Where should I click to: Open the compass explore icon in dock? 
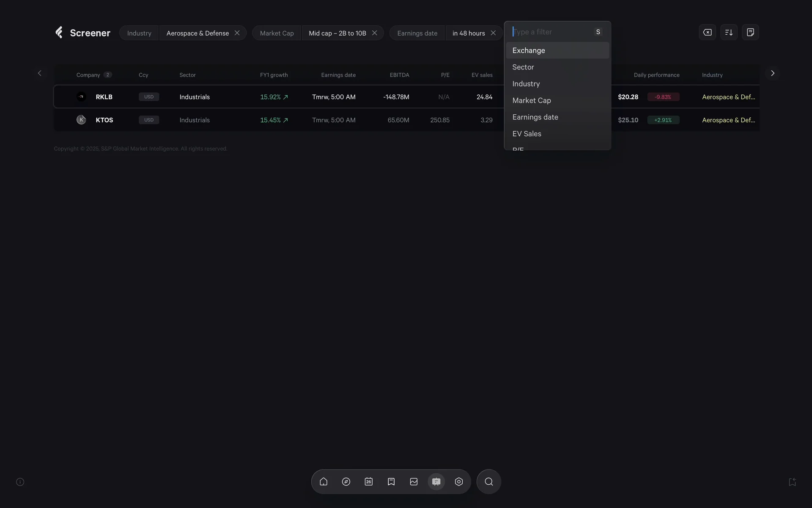click(346, 482)
